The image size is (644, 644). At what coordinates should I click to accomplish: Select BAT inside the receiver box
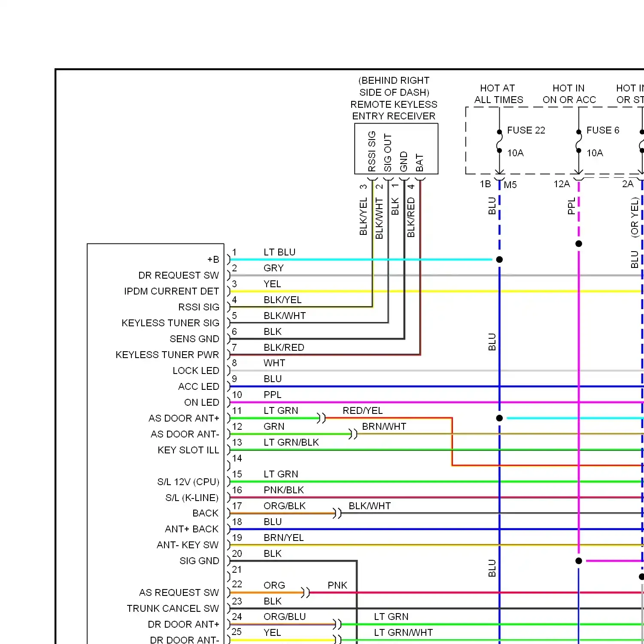click(419, 163)
